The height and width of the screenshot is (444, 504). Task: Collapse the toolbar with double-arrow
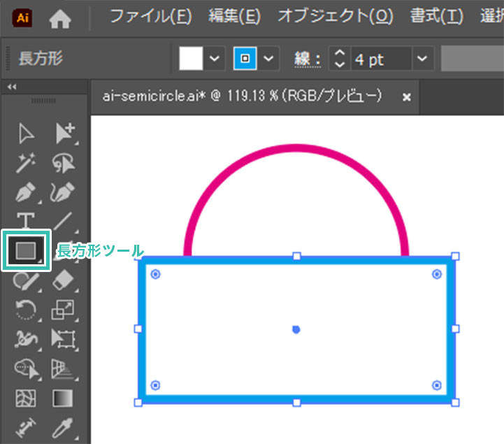pyautogui.click(x=12, y=87)
